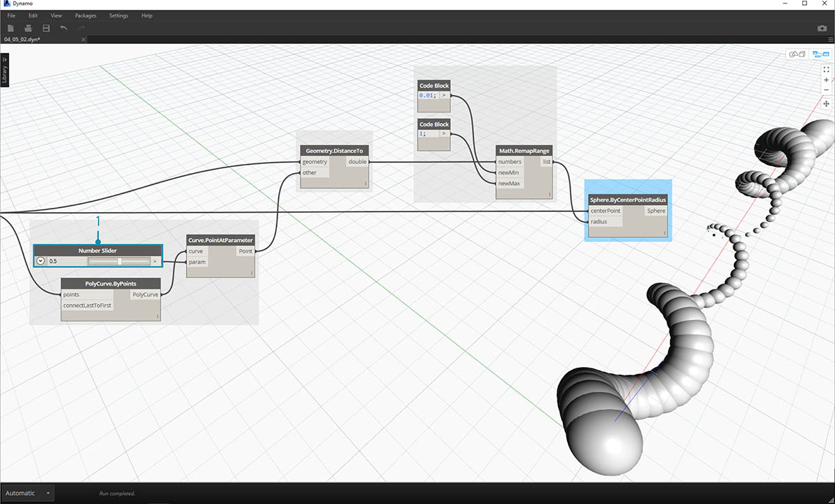Click the double output port
This screenshot has width=835, height=504.
(x=357, y=161)
